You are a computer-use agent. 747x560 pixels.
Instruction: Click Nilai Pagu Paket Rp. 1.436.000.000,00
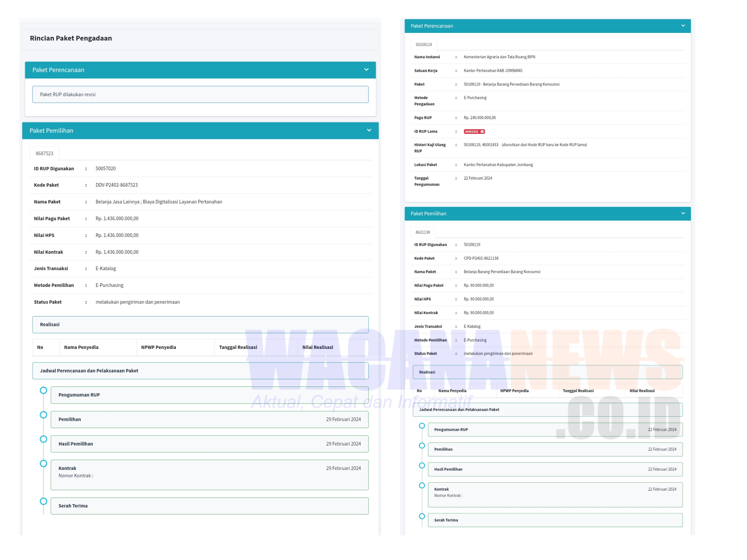point(117,219)
